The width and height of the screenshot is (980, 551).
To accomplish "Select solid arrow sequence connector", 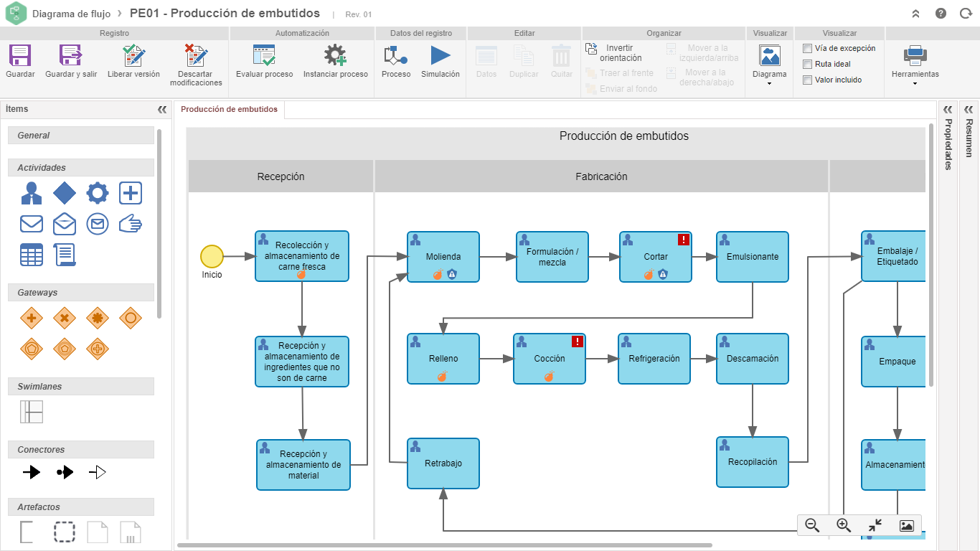I will coord(31,472).
